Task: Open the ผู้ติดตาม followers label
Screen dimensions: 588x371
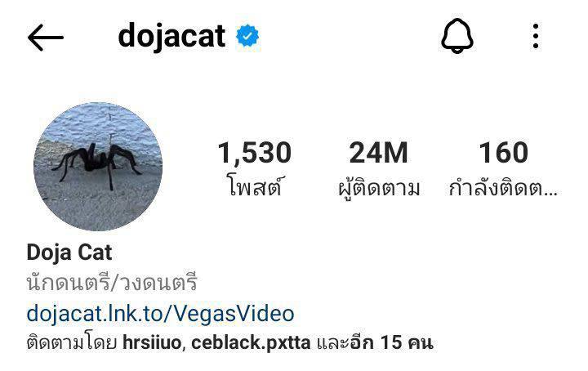Action: [379, 188]
